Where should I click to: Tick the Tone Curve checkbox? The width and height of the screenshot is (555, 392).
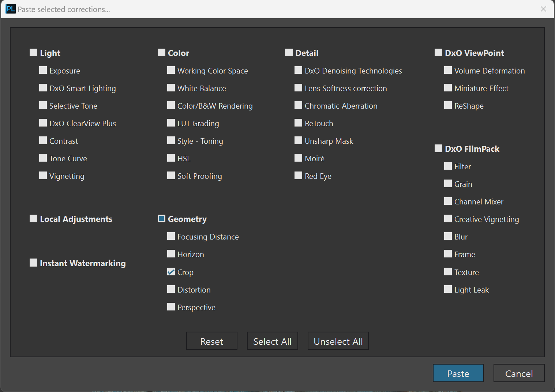click(43, 158)
